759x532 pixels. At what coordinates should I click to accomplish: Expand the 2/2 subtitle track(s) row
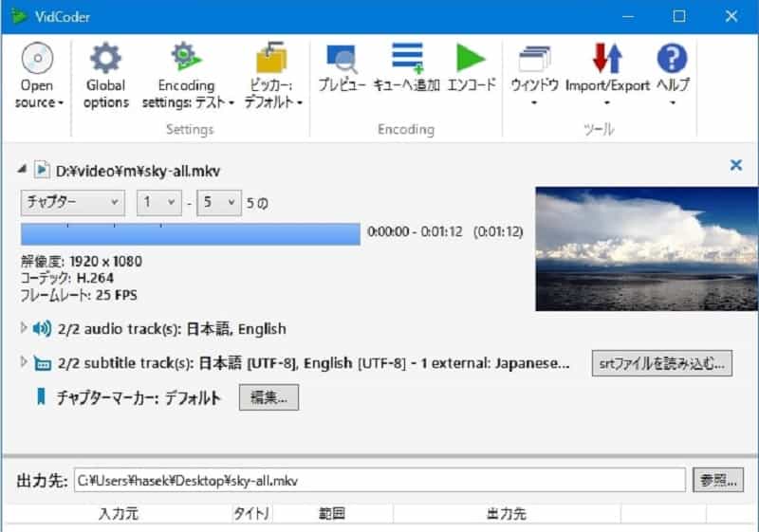click(23, 361)
